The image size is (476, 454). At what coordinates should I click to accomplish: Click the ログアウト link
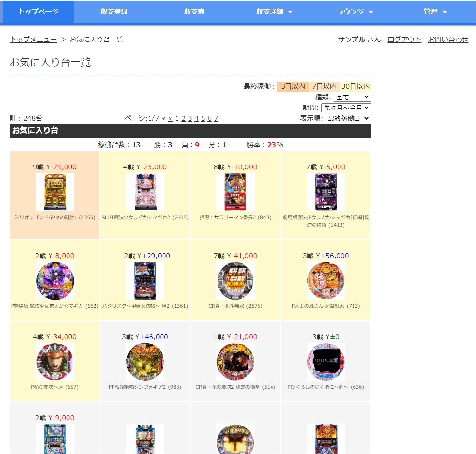[x=404, y=40]
